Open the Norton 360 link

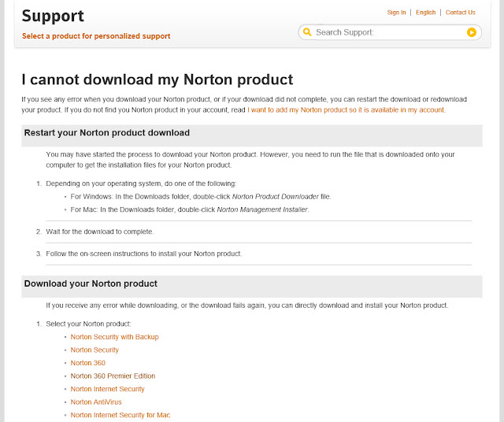click(87, 363)
